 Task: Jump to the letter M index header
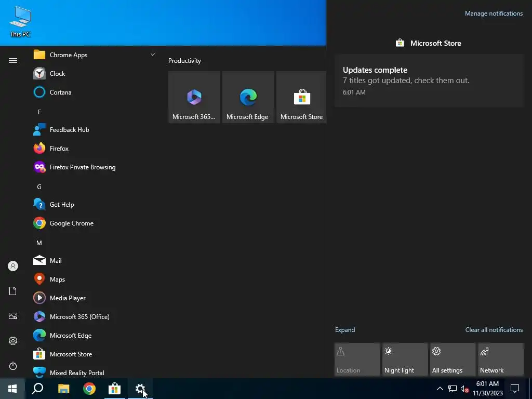point(39,243)
